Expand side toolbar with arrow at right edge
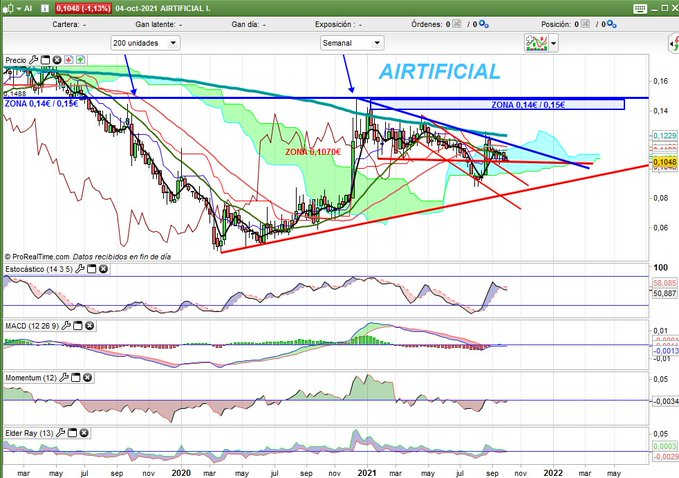Viewport: 679px width, 478px height. (x=674, y=43)
